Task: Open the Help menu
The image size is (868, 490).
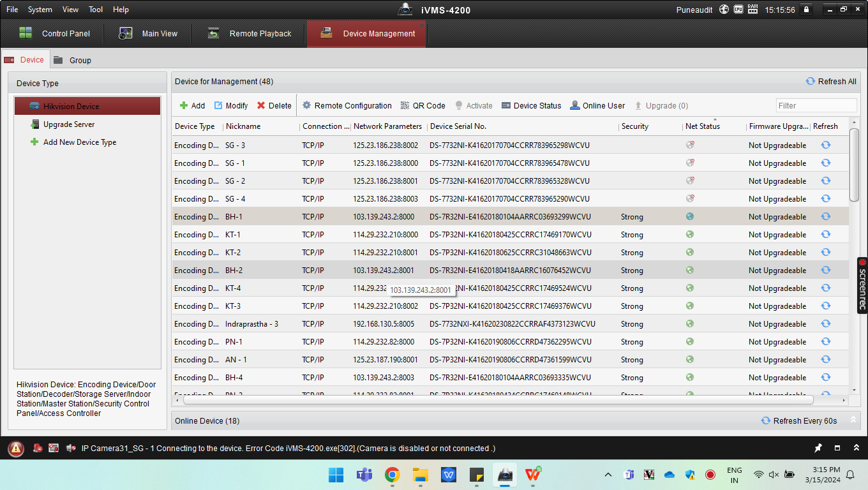Action: (x=121, y=10)
